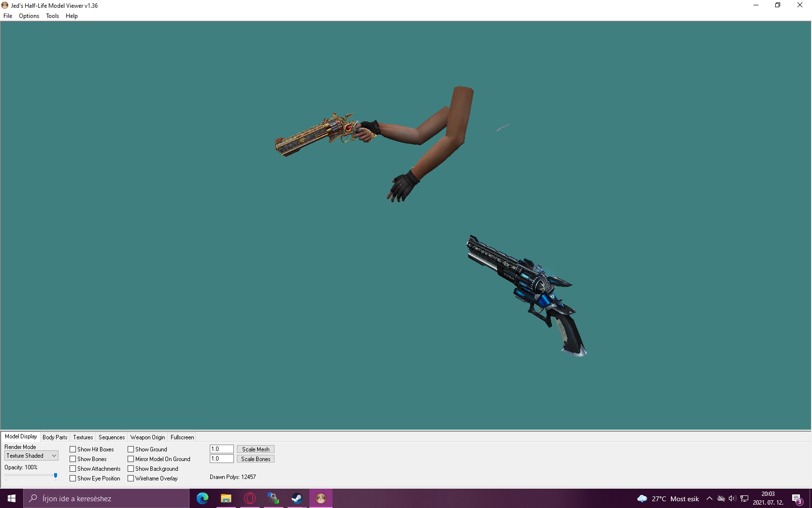The width and height of the screenshot is (812, 508).
Task: Open the notification center icon
Action: (x=797, y=499)
